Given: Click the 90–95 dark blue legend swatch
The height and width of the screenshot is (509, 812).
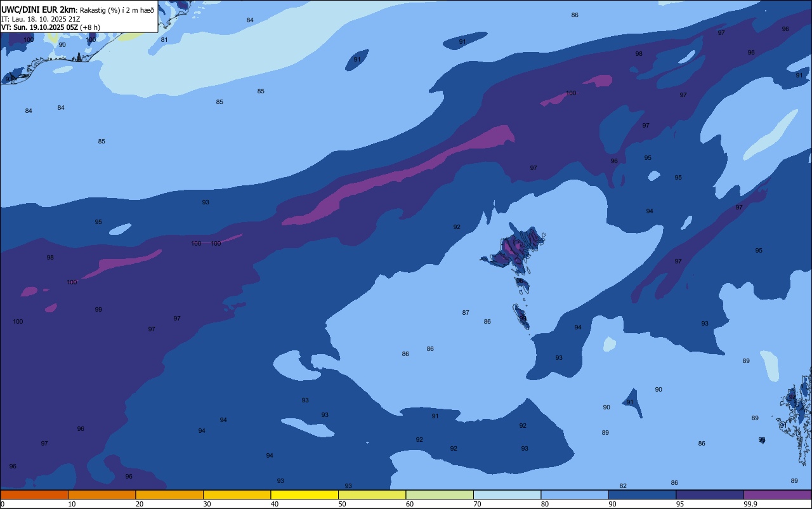Looking at the screenshot, I should pos(642,495).
